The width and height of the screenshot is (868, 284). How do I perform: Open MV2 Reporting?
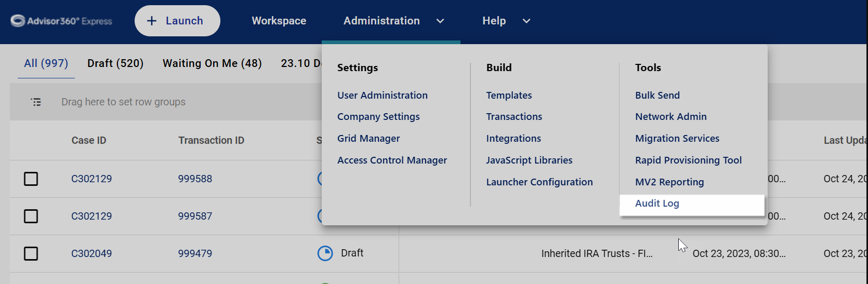point(669,182)
